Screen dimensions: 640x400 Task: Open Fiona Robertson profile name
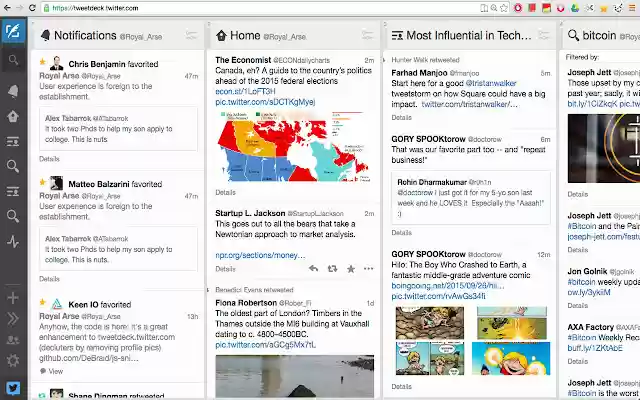pyautogui.click(x=246, y=303)
